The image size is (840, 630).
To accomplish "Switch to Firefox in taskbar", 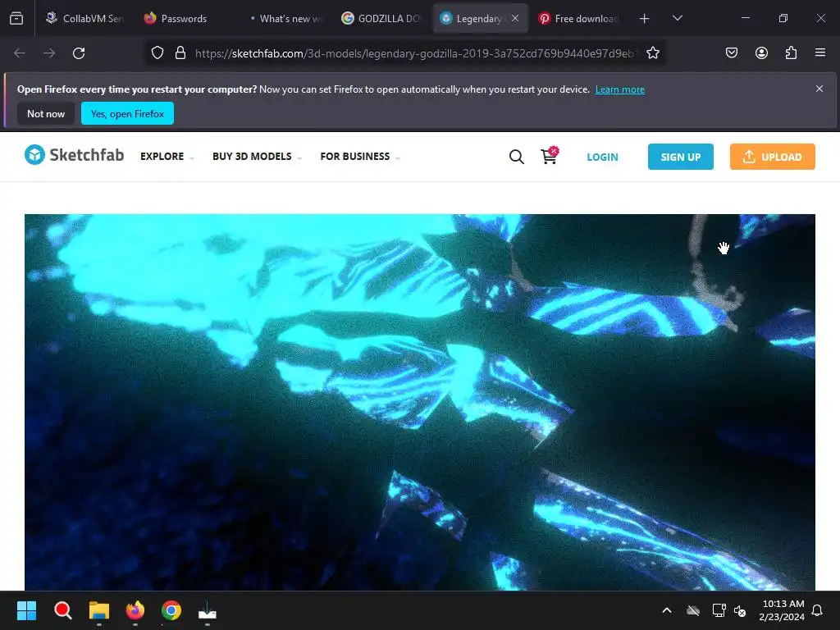I will [x=135, y=610].
